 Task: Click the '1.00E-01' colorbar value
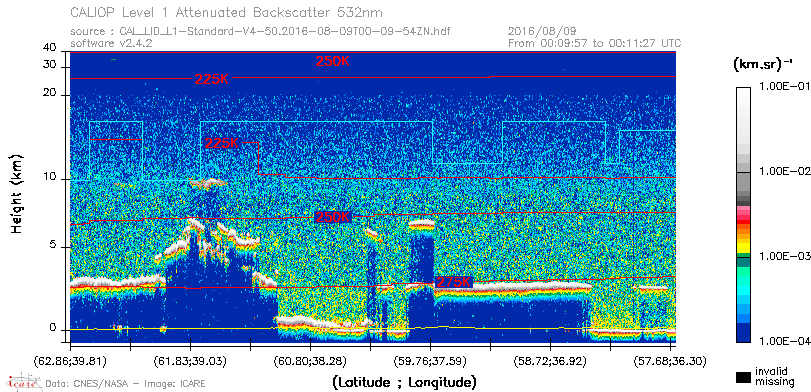click(x=786, y=87)
